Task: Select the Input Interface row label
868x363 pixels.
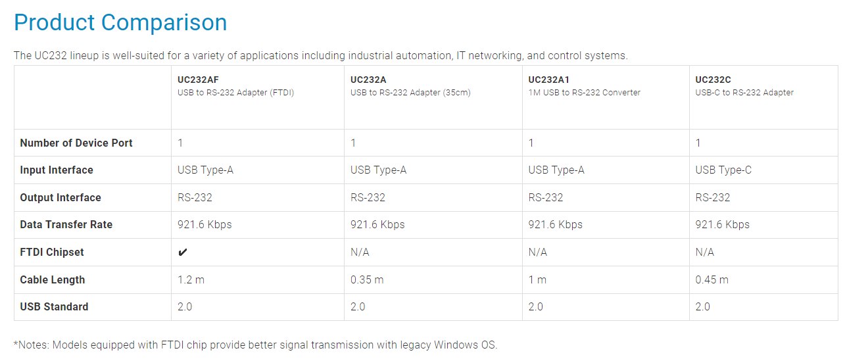Action: [x=57, y=170]
